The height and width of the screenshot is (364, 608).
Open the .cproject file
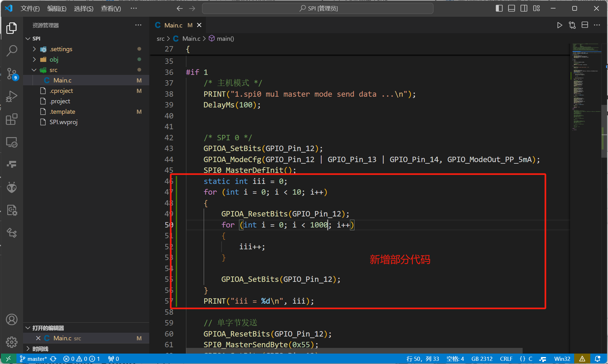(x=86, y=91)
